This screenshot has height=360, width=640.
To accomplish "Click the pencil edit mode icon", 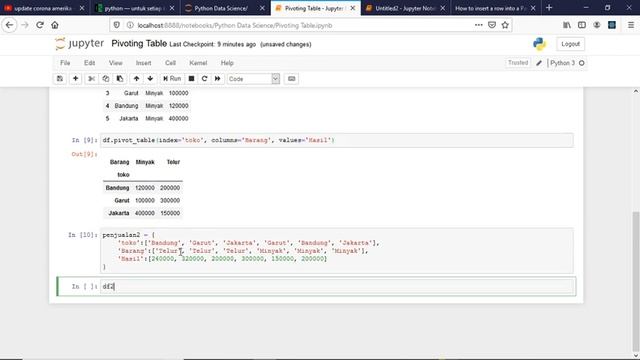I will [539, 63].
